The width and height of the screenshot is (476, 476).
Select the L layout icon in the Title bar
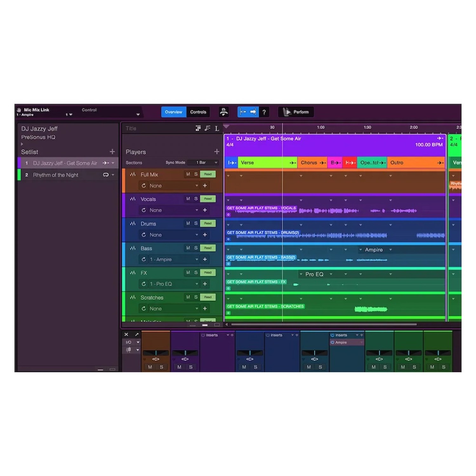pos(217,129)
